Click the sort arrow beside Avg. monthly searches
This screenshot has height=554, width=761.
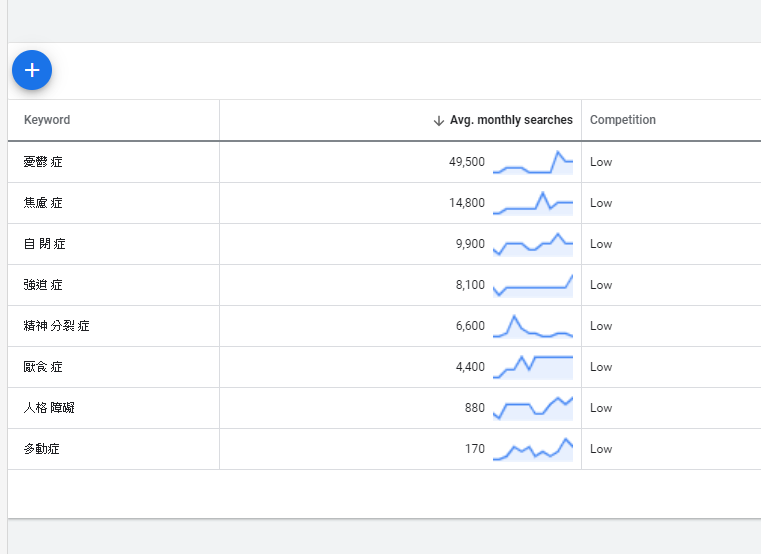(438, 120)
